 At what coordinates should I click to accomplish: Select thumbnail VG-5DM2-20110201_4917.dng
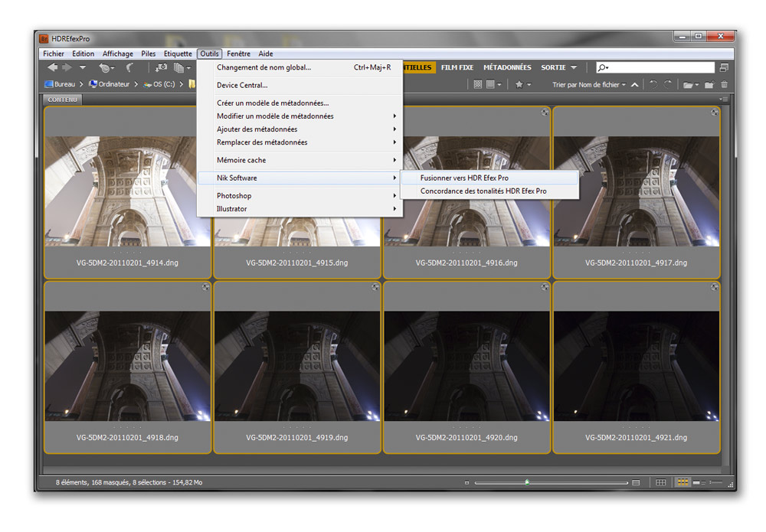[x=637, y=192]
